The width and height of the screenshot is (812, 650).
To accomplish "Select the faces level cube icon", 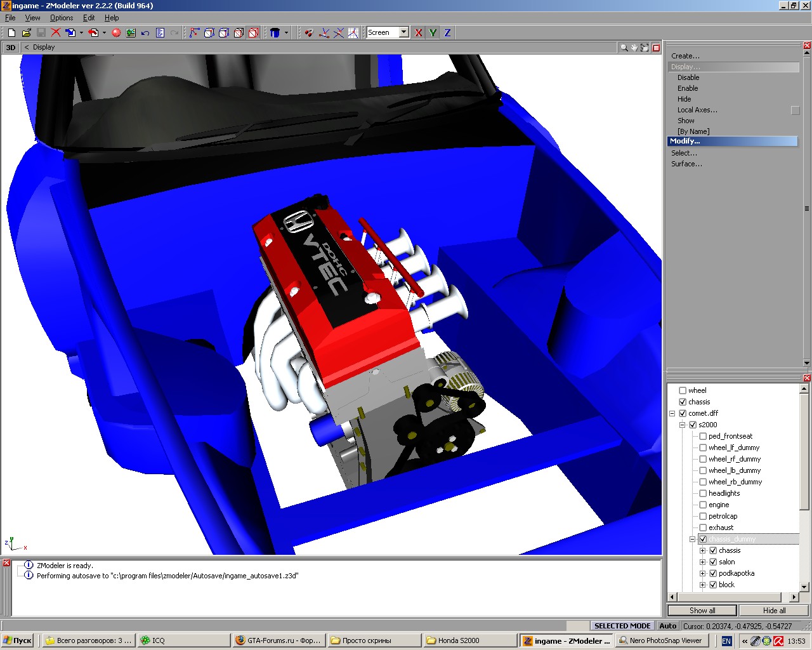I will [223, 32].
